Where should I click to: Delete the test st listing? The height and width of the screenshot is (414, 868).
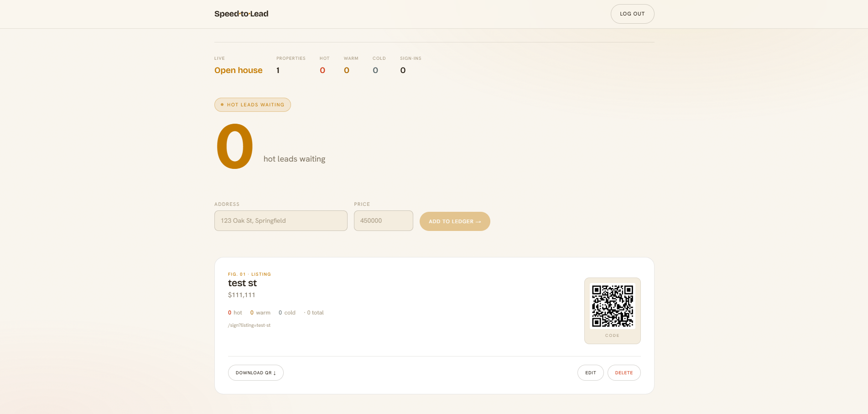(624, 372)
